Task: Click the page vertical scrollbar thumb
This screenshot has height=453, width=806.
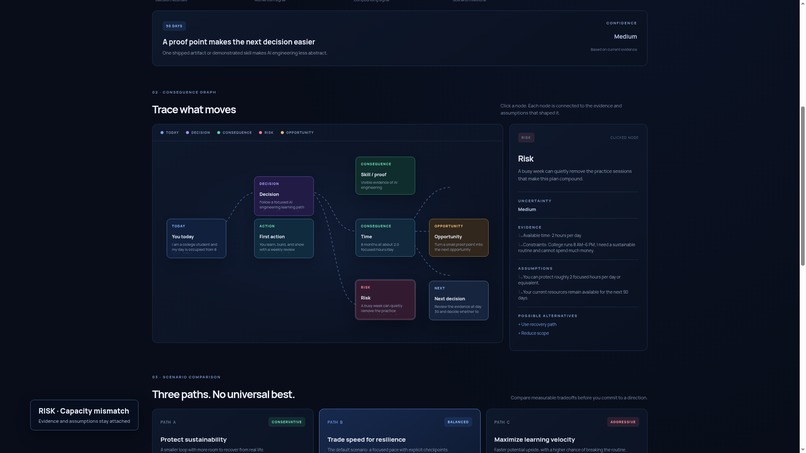Action: (x=802, y=186)
